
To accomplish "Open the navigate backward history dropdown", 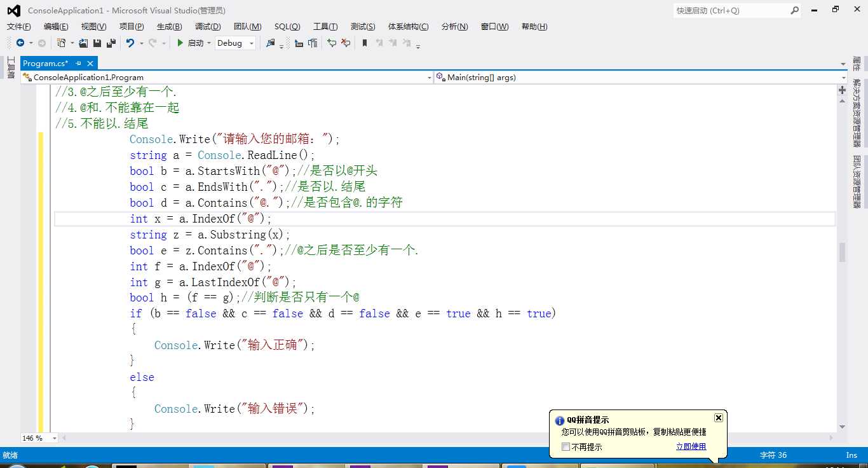I will pos(31,43).
